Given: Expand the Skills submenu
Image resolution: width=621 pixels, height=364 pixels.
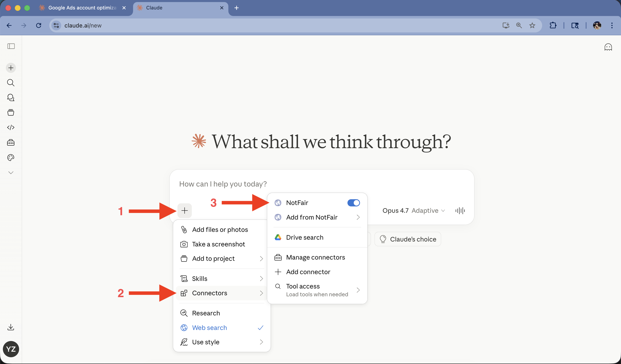Looking at the screenshot, I should coord(222,279).
